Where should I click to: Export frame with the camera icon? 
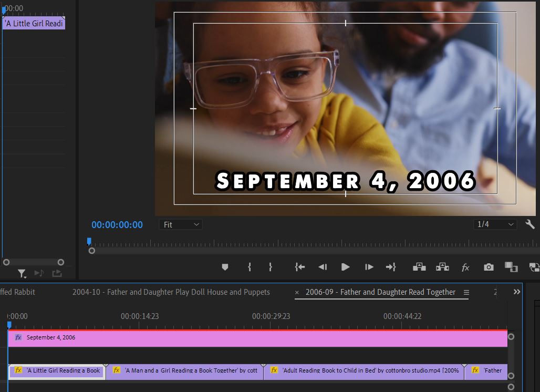coord(489,267)
